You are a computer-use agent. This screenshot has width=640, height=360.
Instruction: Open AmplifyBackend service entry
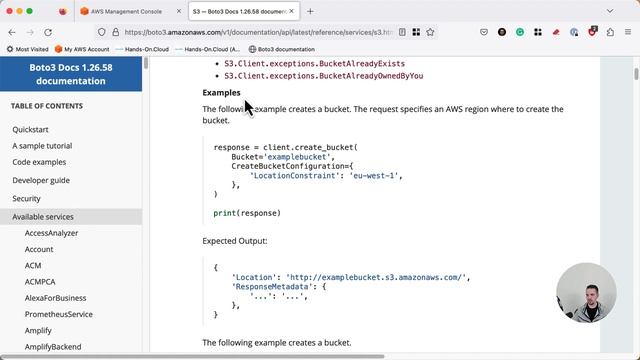coord(53,347)
